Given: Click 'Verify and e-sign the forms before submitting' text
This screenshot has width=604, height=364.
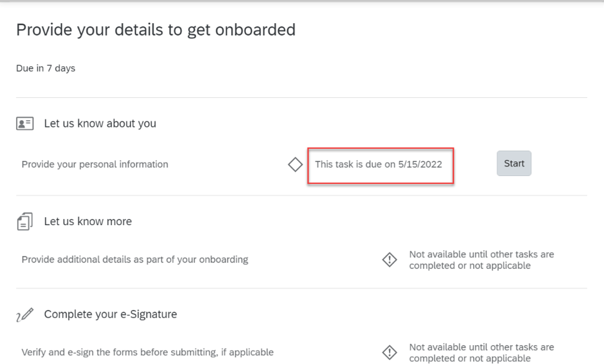Looking at the screenshot, I should pyautogui.click(x=147, y=353).
